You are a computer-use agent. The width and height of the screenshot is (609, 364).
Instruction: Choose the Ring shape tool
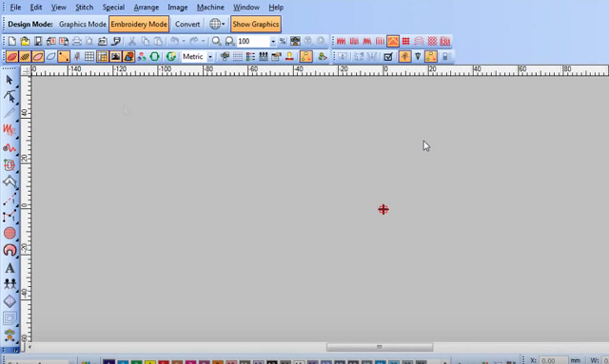pyautogui.click(x=10, y=250)
